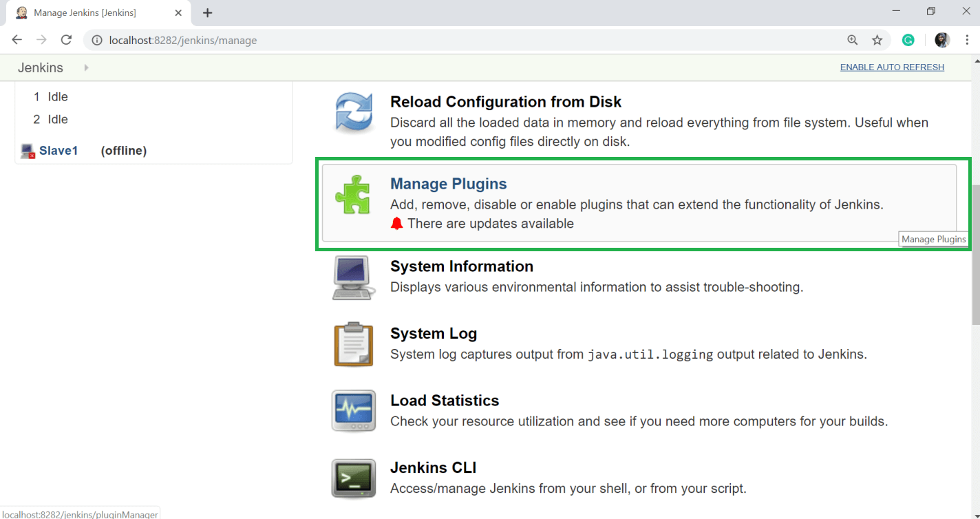The width and height of the screenshot is (980, 519).
Task: Reload the page with the refresh icon
Action: tap(66, 40)
